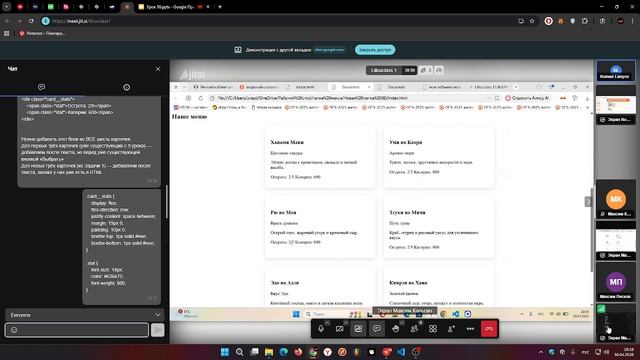This screenshot has height=360, width=640.
Task: Open reactions arrow above raise hand
Action: click(402, 322)
